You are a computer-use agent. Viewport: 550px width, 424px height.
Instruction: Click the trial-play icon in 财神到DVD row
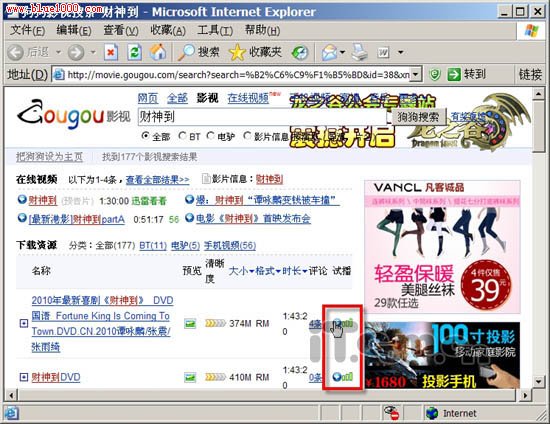point(342,377)
